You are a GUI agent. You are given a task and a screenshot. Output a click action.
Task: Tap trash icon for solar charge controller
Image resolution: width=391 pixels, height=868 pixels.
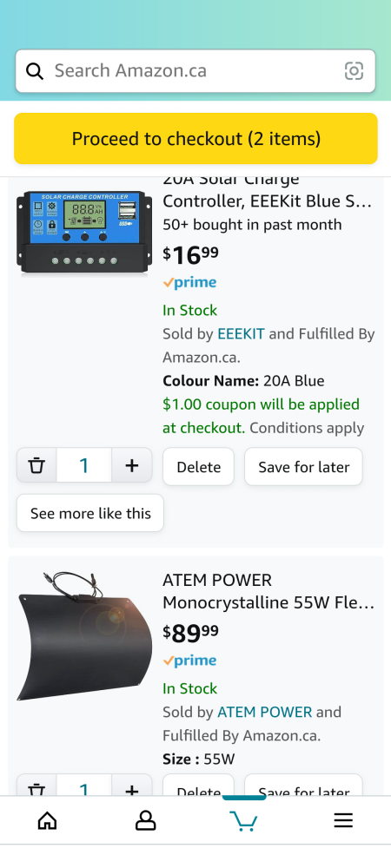click(36, 465)
